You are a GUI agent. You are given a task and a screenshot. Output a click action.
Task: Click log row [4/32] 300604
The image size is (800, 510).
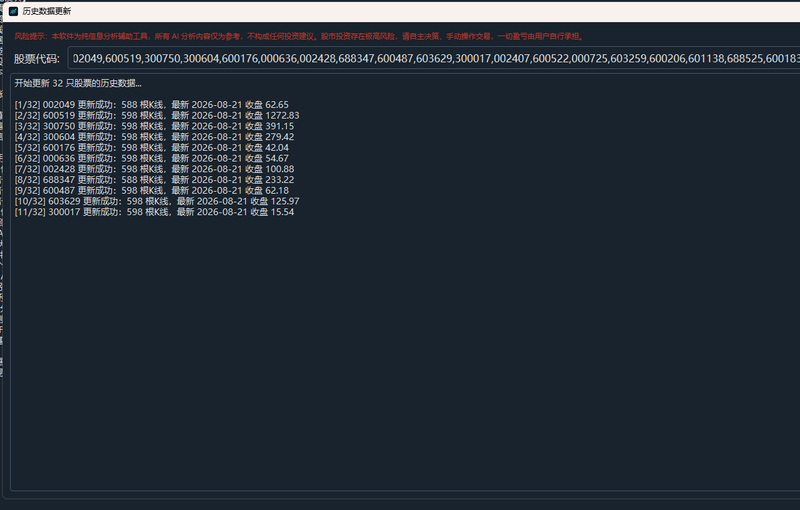tap(154, 137)
